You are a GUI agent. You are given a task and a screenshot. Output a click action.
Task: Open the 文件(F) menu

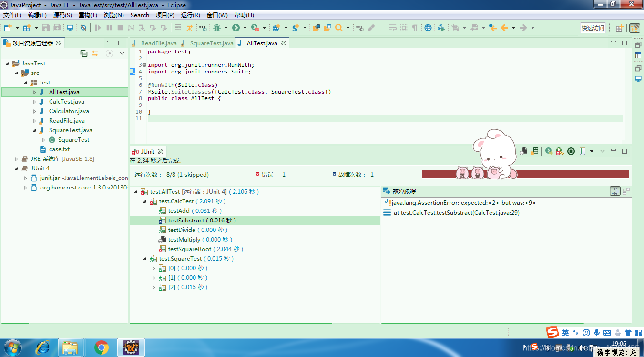tap(12, 15)
